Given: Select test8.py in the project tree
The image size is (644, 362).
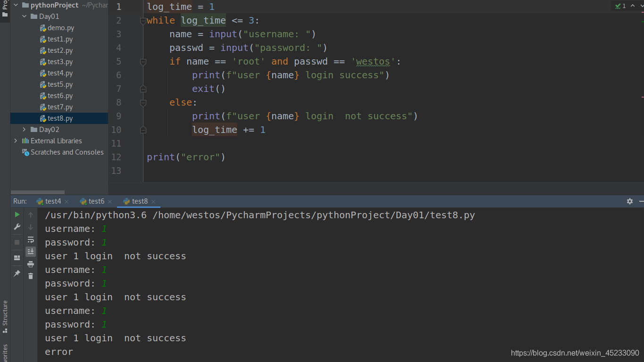Looking at the screenshot, I should [x=60, y=118].
